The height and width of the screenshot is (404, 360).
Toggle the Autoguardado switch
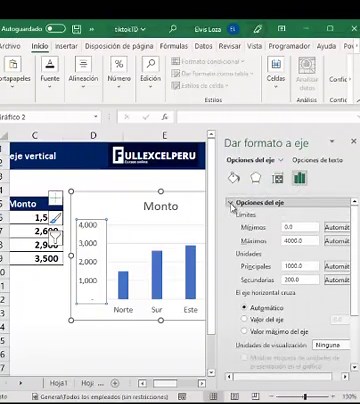point(55,29)
